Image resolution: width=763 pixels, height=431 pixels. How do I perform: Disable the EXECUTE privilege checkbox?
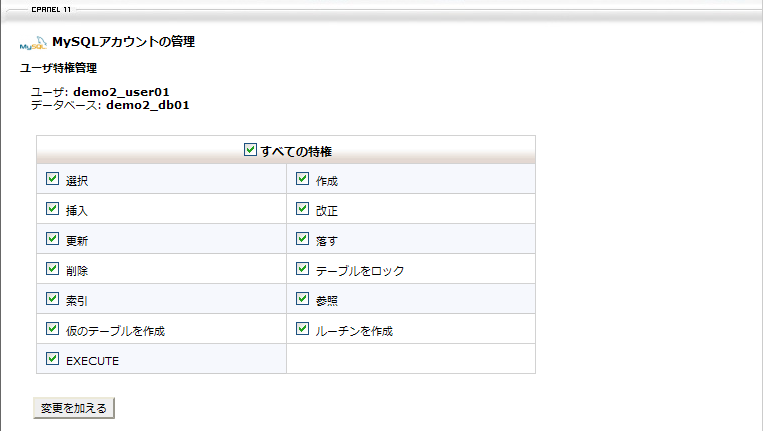(x=53, y=358)
